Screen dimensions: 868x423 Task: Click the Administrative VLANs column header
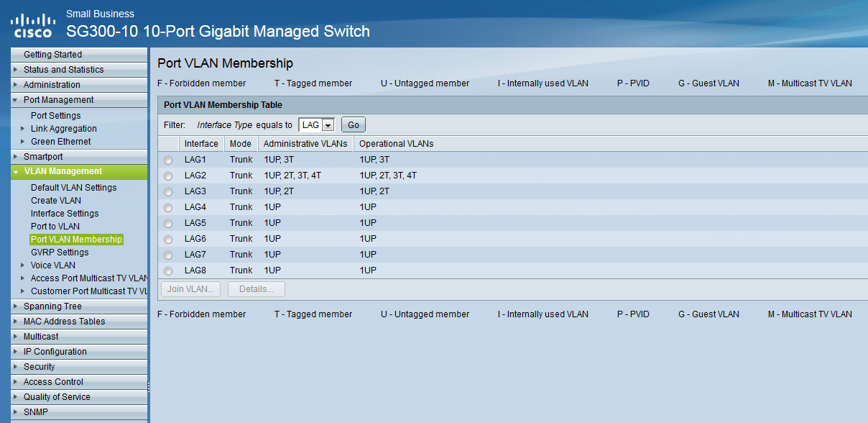pyautogui.click(x=305, y=144)
